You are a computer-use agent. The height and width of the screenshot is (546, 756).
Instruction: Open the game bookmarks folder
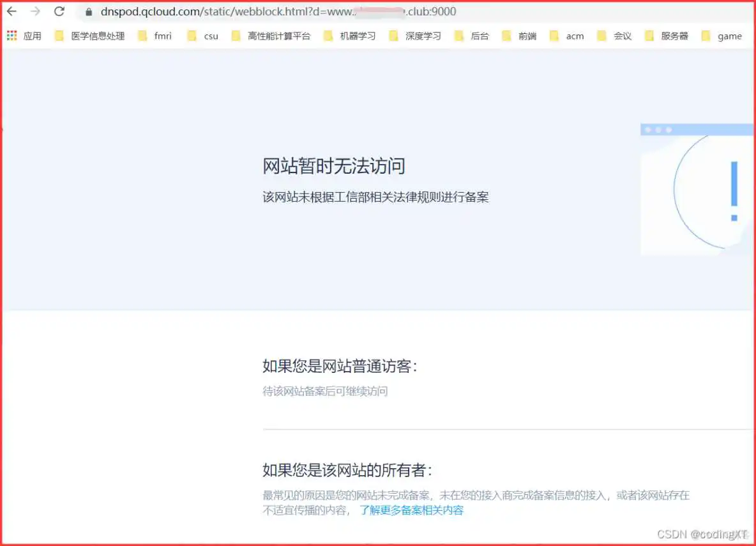[x=729, y=36]
